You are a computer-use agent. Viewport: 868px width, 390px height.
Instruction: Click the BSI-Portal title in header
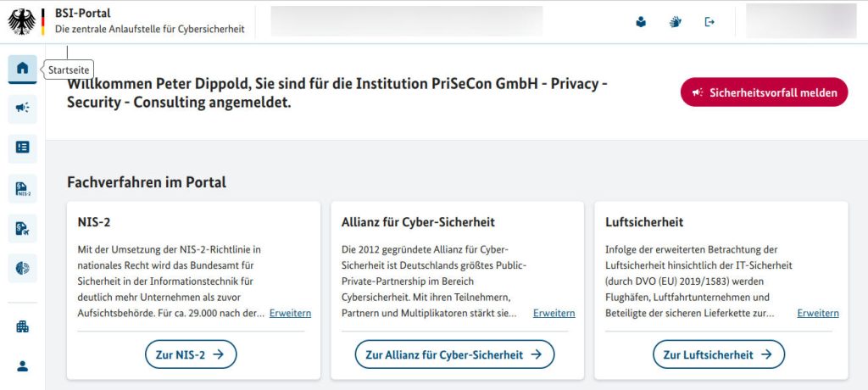pos(82,14)
